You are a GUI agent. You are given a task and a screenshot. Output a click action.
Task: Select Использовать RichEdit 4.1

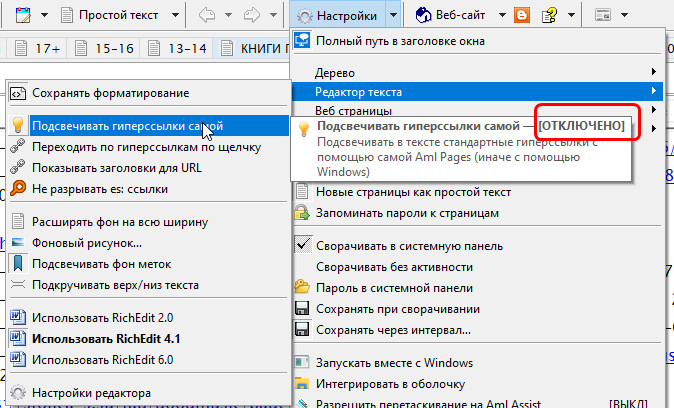click(148, 339)
